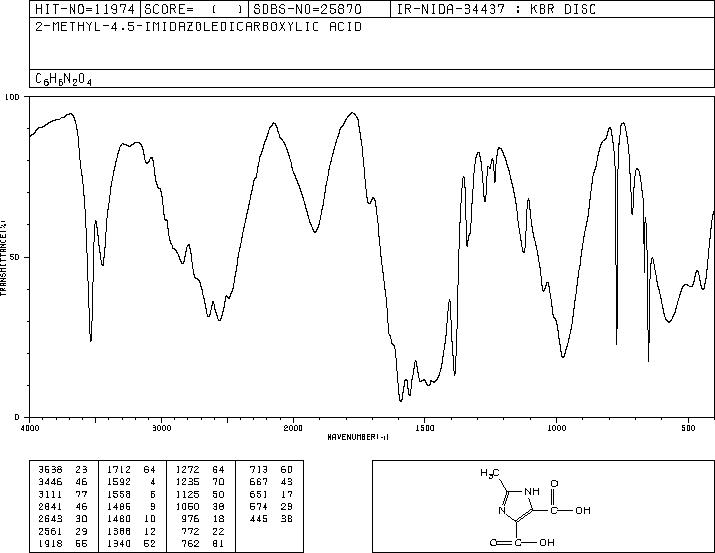The width and height of the screenshot is (715, 553).
Task: Select peak table entry 772
Action: (x=191, y=532)
